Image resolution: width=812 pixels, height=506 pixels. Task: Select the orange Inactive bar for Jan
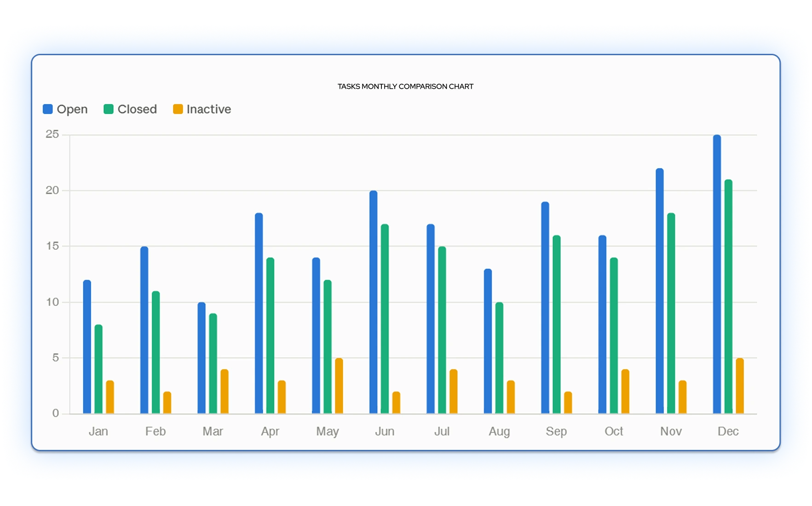(x=110, y=397)
